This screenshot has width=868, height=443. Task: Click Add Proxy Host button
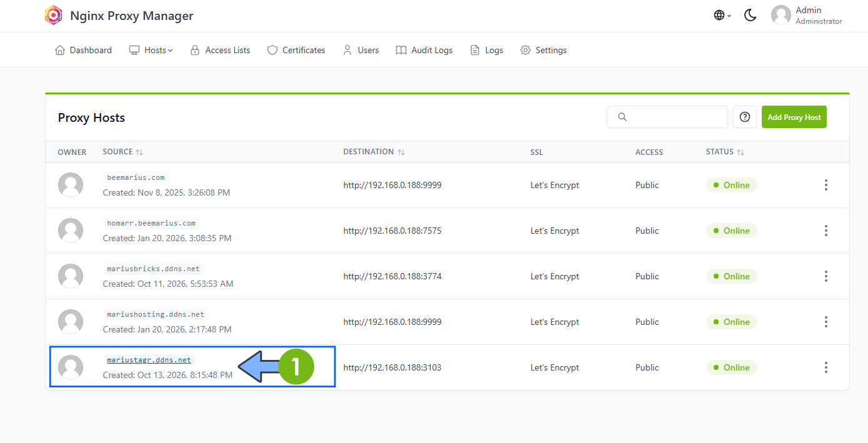pyautogui.click(x=794, y=117)
